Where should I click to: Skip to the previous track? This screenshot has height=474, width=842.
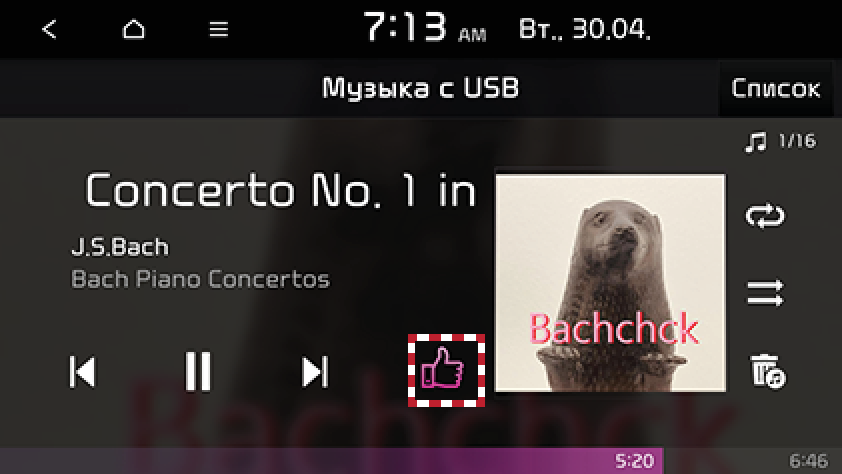83,371
